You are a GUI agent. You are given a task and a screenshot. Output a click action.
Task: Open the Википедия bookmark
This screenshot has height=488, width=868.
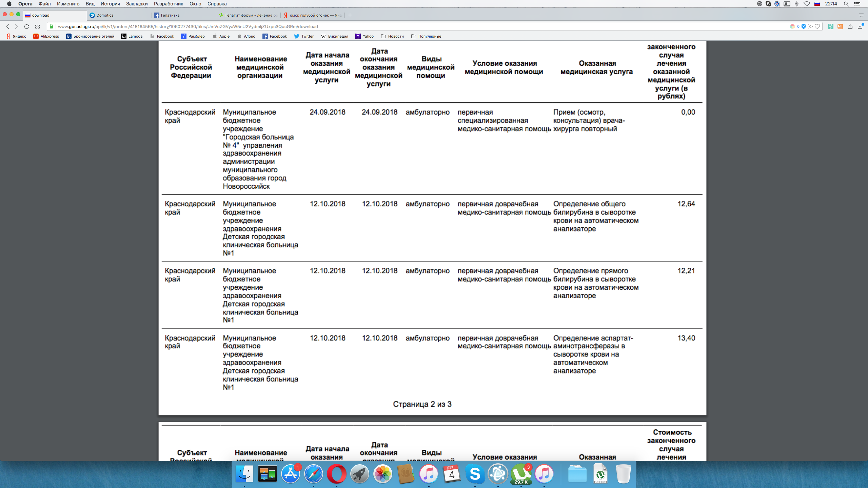coord(334,36)
